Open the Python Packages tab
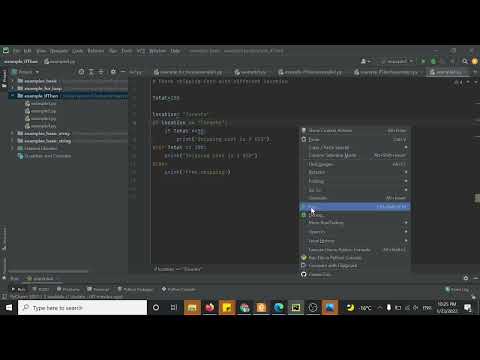 click(x=135, y=289)
